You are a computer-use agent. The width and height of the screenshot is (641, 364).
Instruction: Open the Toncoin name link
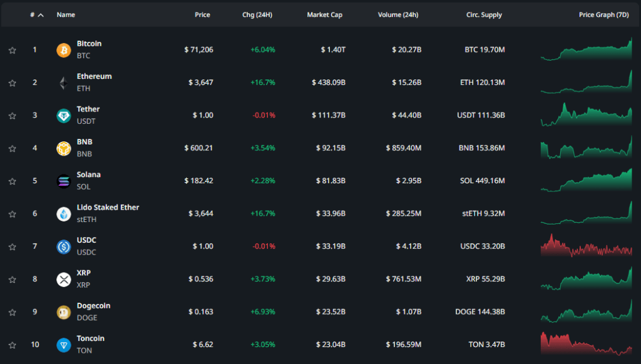90,338
